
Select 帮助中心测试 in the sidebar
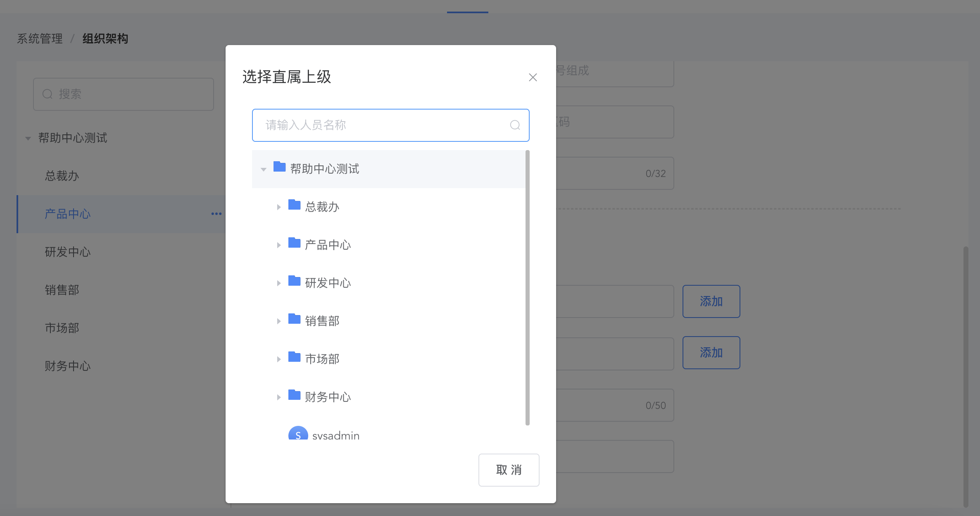coord(73,138)
